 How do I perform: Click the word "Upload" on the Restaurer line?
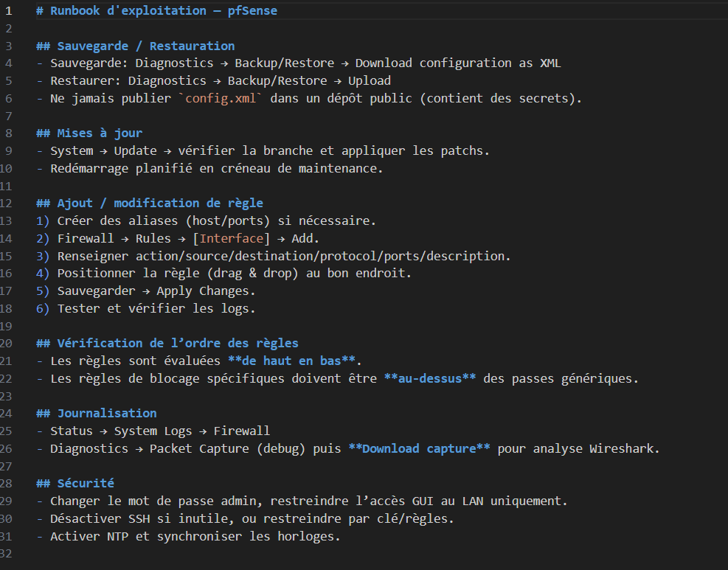tap(370, 80)
